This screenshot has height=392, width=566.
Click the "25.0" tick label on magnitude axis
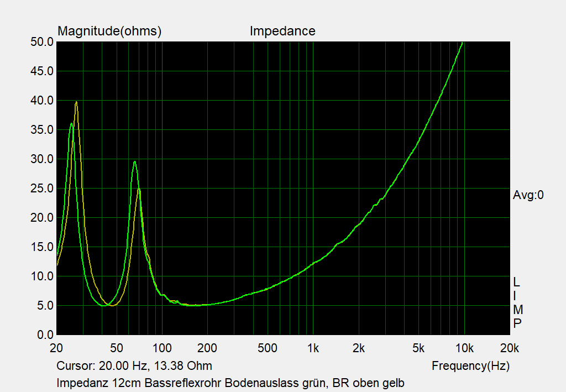(43, 189)
